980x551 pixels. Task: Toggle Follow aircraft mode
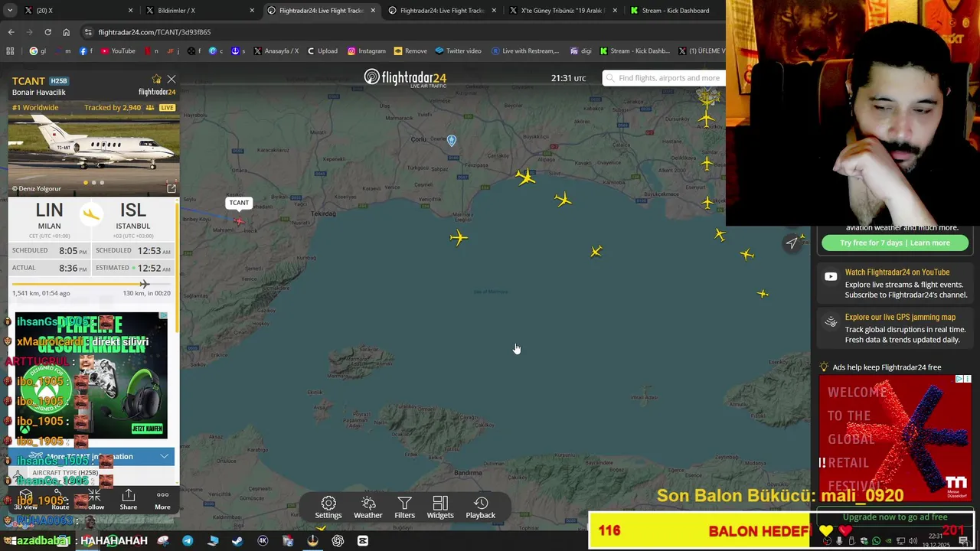95,500
